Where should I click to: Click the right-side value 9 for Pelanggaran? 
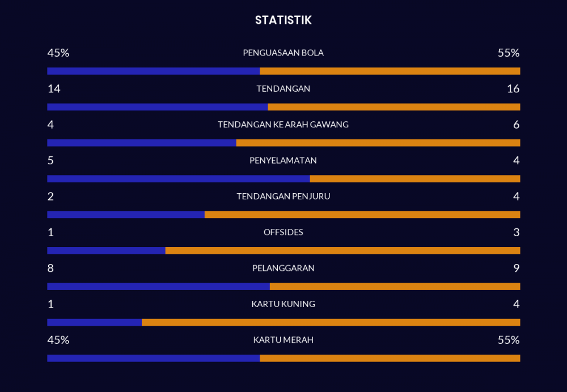[x=516, y=268]
